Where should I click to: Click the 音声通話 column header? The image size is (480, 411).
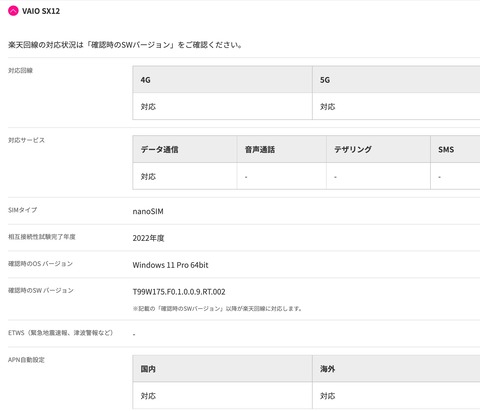click(282, 149)
